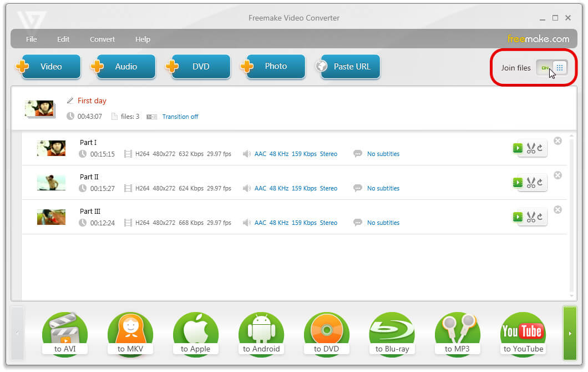Viewport: 588px width, 372px height.
Task: Choose the to YouTube upload icon
Action: pos(523,334)
